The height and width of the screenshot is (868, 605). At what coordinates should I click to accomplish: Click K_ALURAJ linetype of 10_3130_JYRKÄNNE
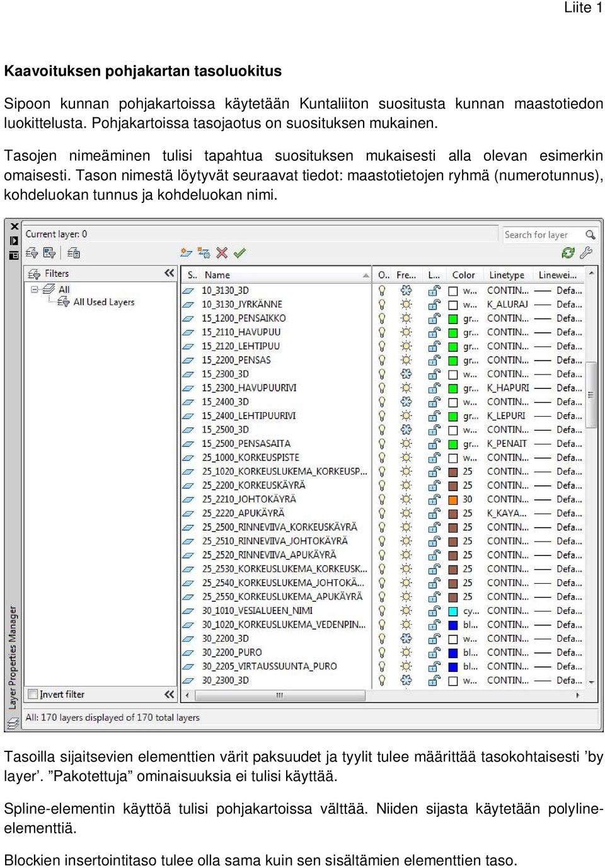pyautogui.click(x=507, y=304)
